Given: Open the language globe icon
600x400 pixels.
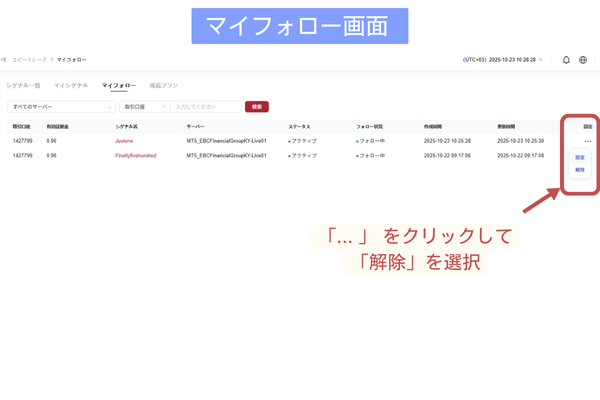Looking at the screenshot, I should click(583, 60).
